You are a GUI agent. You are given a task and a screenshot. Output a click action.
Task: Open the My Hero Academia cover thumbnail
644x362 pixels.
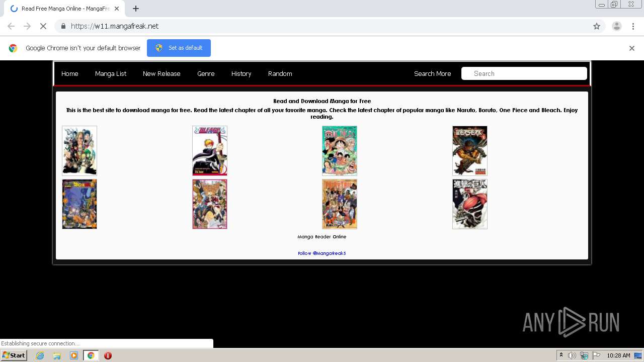(x=79, y=151)
